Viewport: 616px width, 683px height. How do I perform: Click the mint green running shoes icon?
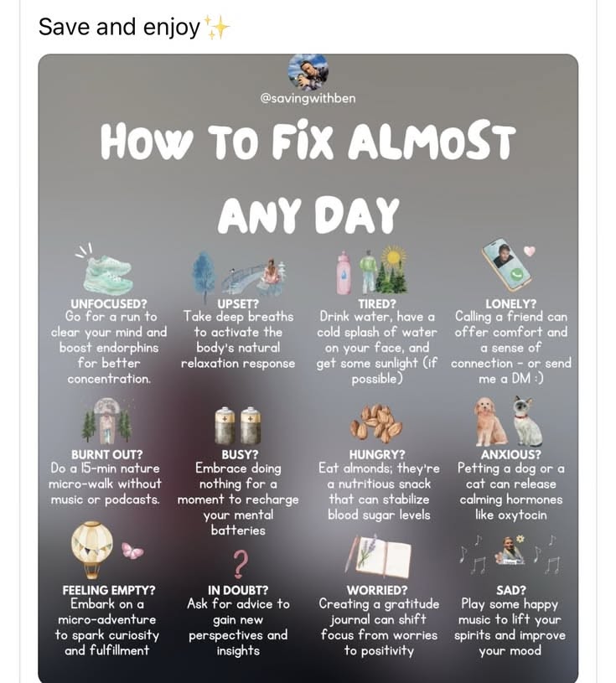[106, 272]
